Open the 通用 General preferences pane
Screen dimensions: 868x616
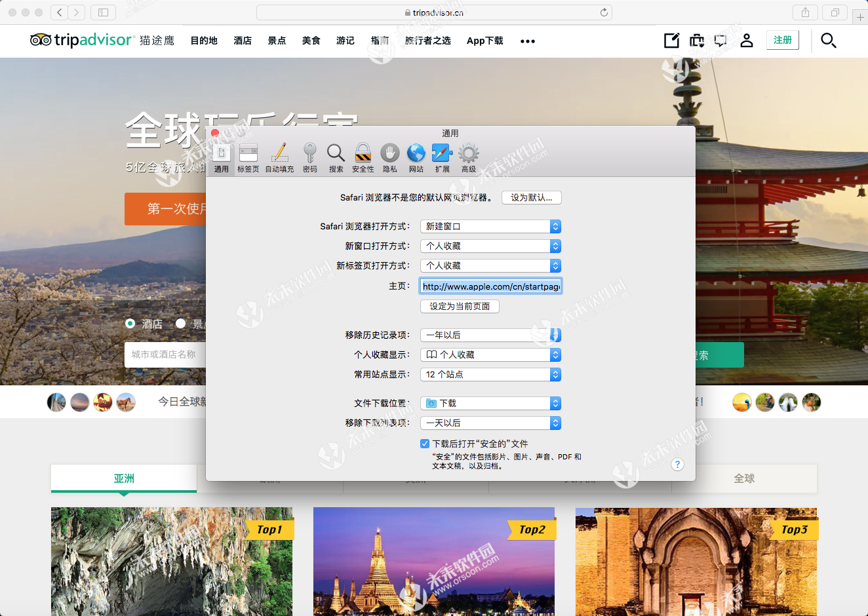tap(222, 159)
